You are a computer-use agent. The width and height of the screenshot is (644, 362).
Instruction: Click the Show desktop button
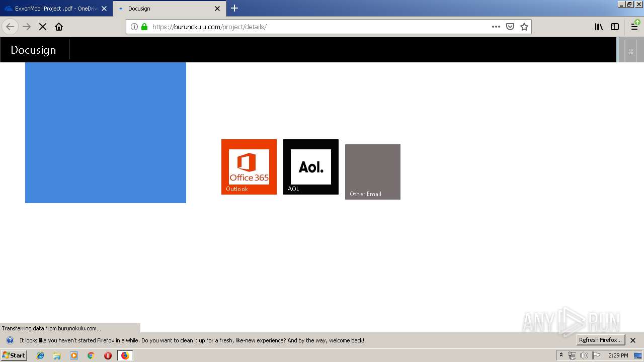click(x=638, y=355)
